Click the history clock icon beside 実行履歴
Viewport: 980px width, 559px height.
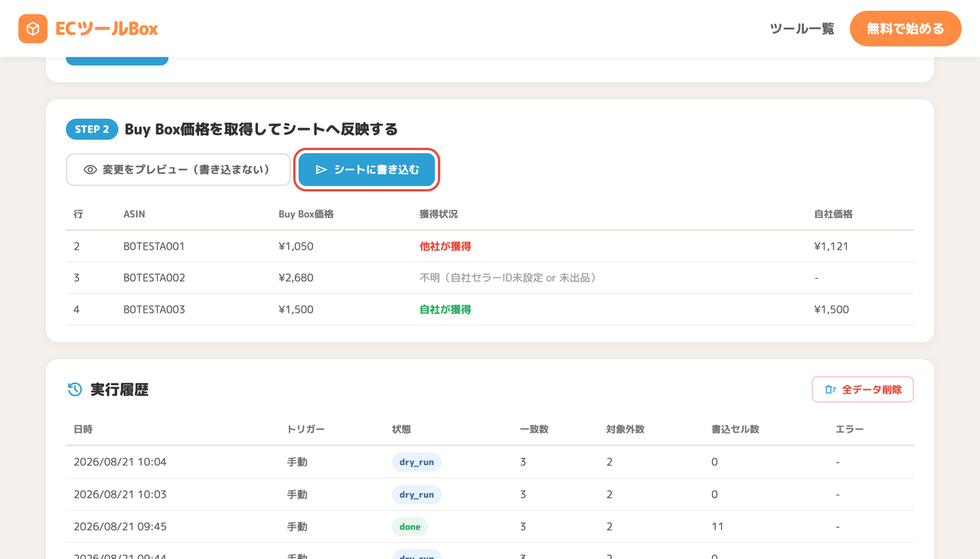[74, 389]
